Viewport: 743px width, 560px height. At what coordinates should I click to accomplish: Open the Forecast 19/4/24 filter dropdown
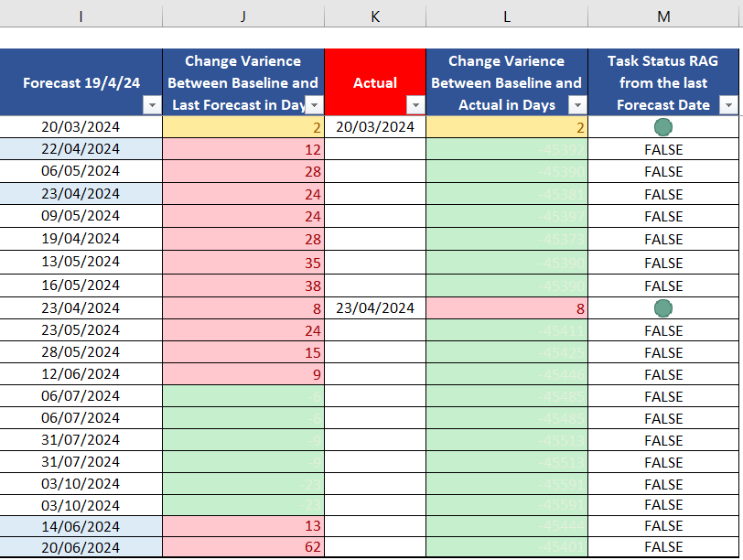(152, 105)
